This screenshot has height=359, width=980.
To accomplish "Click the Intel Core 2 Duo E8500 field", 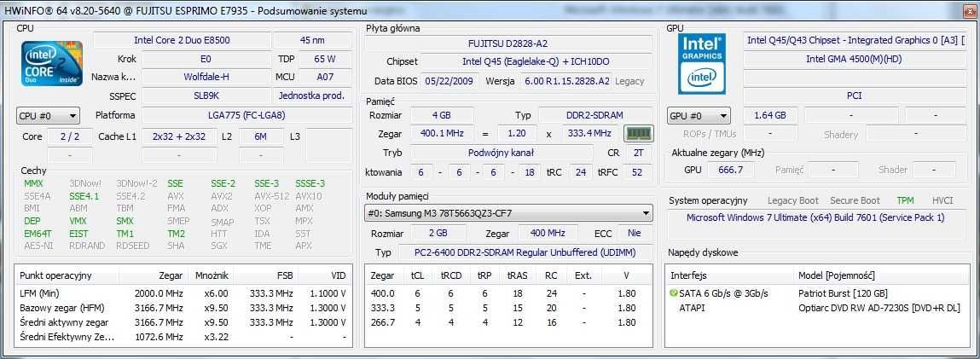I will coord(182,41).
